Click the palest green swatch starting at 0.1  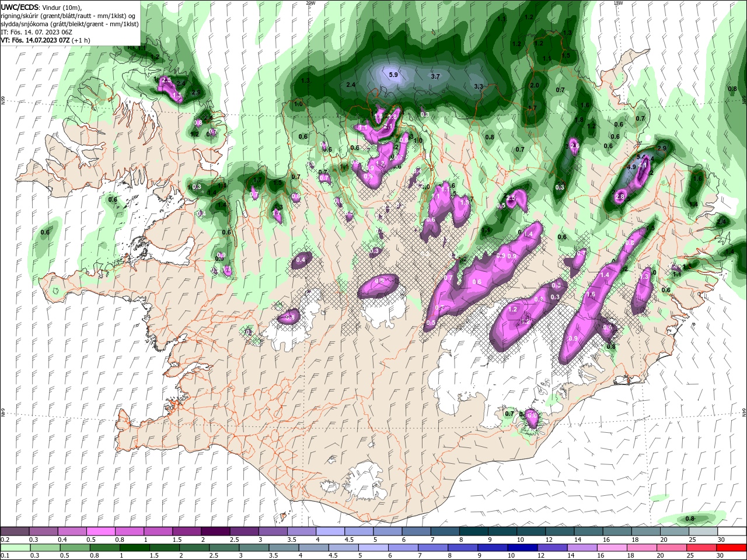15,548
